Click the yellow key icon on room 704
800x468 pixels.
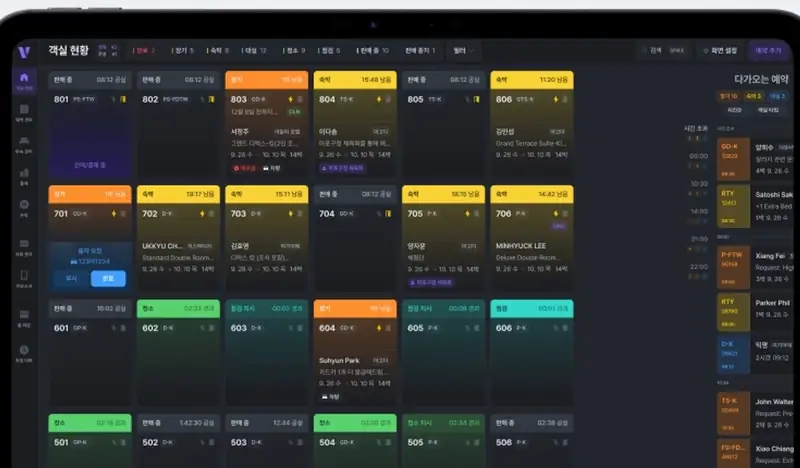tap(388, 213)
